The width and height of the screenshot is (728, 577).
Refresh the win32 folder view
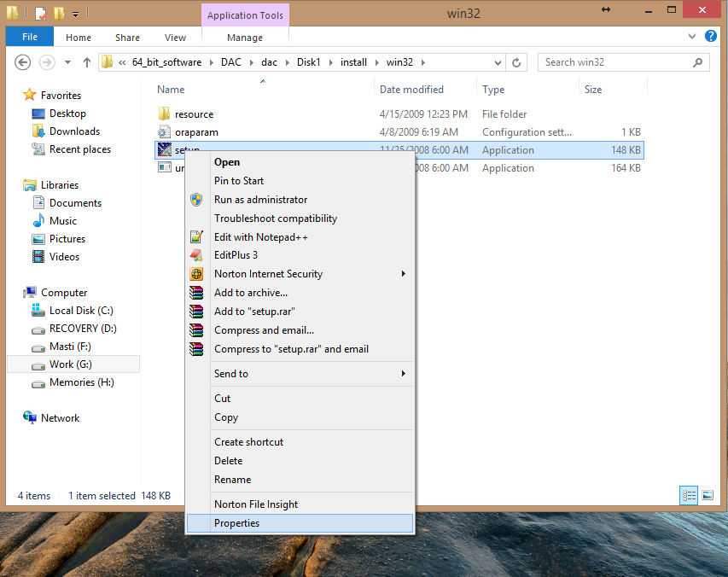tap(516, 62)
